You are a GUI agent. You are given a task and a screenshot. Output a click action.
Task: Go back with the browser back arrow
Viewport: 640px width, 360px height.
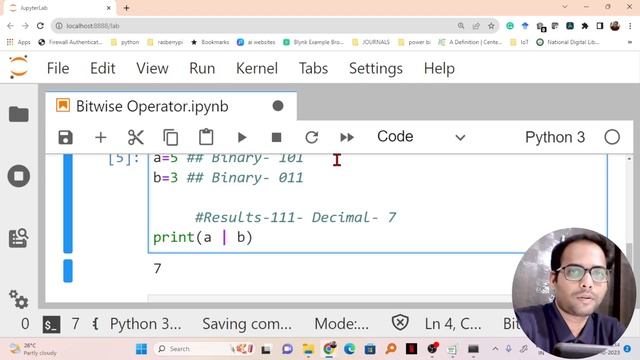coord(10,26)
